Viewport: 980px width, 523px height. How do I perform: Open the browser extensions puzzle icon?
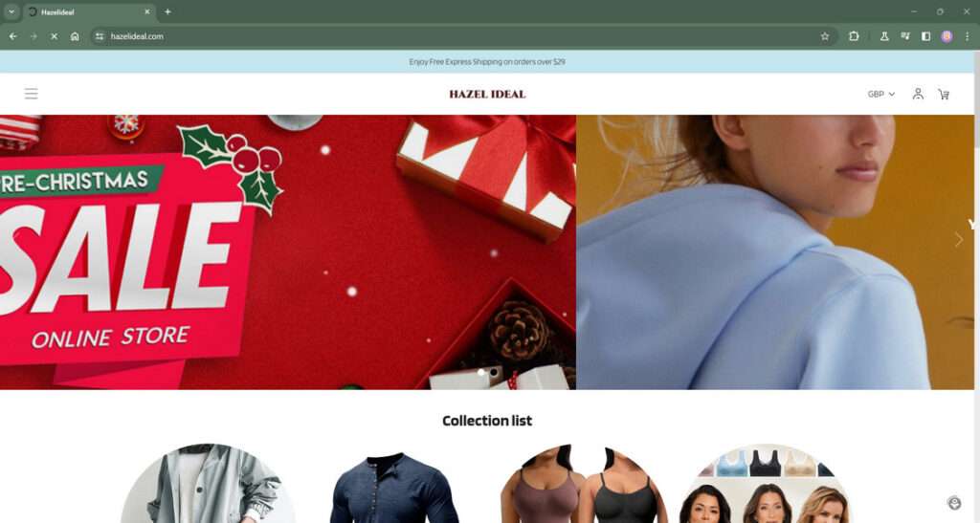pyautogui.click(x=854, y=36)
